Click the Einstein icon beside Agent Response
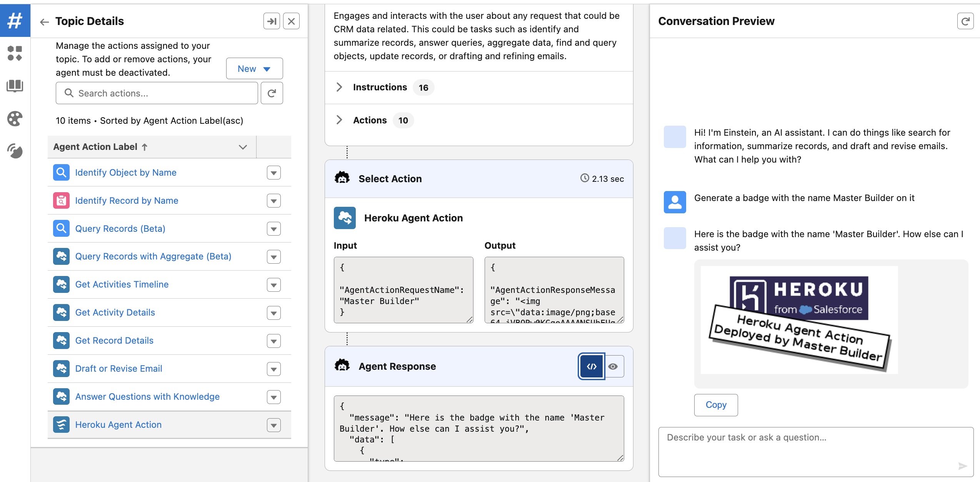This screenshot has height=482, width=980. 342,366
